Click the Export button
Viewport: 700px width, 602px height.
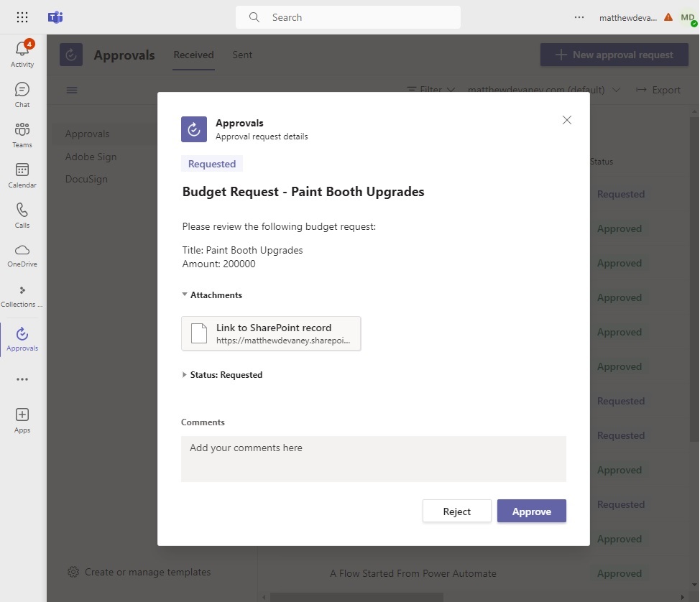(658, 90)
